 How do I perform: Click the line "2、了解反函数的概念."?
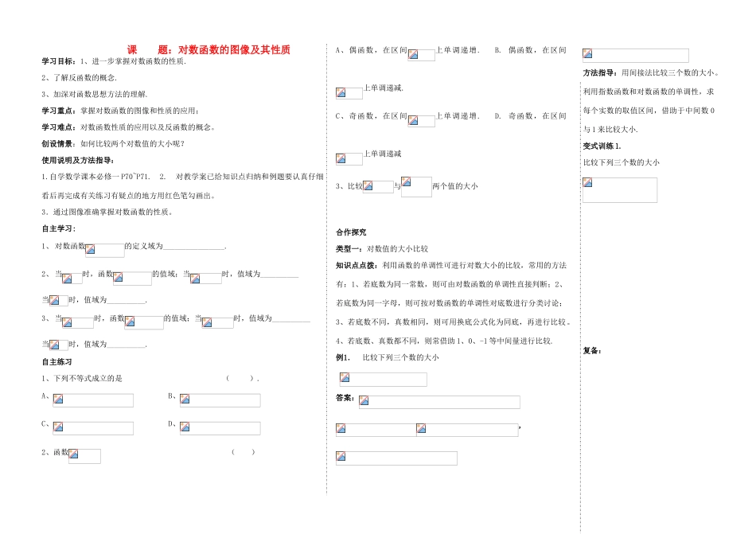pos(79,78)
